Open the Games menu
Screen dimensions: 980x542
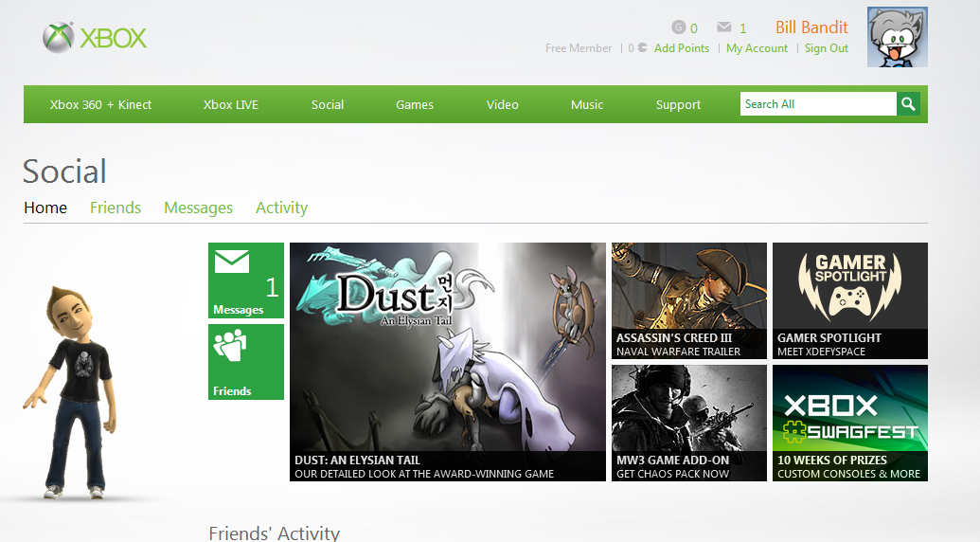click(x=415, y=104)
